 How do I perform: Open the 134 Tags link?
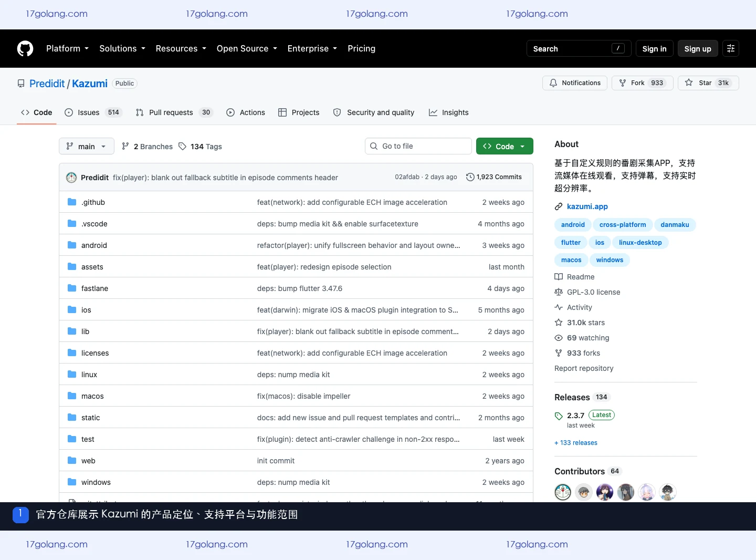[x=200, y=147]
